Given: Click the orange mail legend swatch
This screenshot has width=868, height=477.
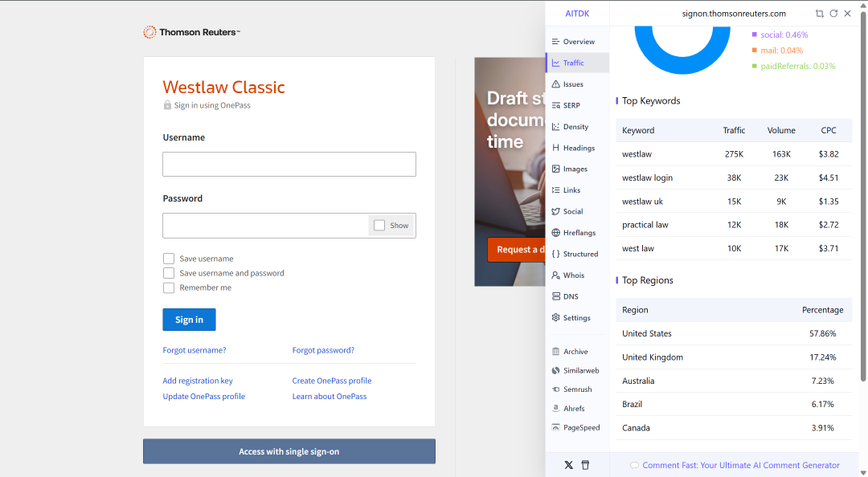Looking at the screenshot, I should coord(754,51).
